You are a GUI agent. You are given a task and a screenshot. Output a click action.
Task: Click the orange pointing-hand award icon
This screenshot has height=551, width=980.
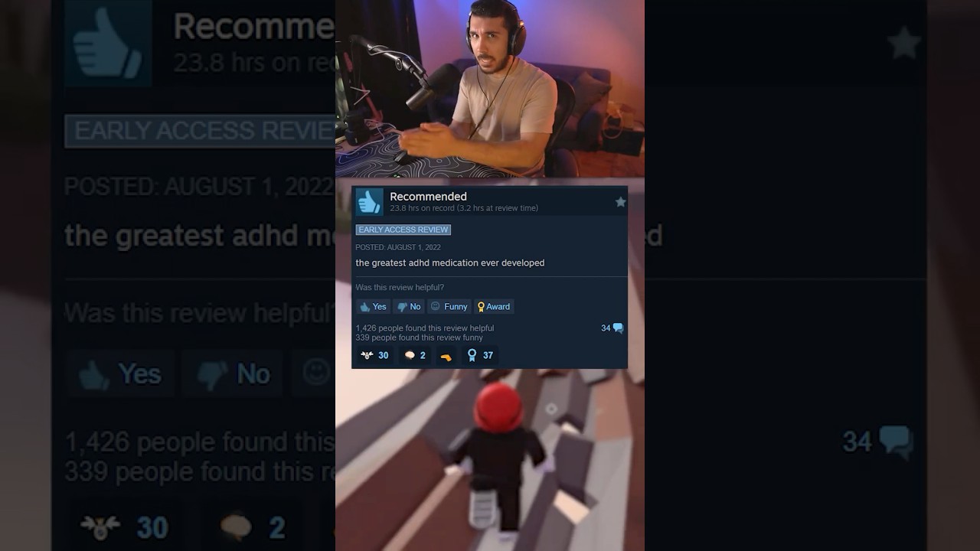point(446,356)
